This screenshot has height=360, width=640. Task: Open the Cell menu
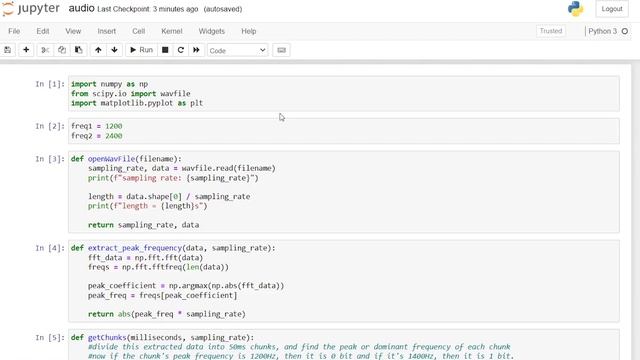pos(138,31)
